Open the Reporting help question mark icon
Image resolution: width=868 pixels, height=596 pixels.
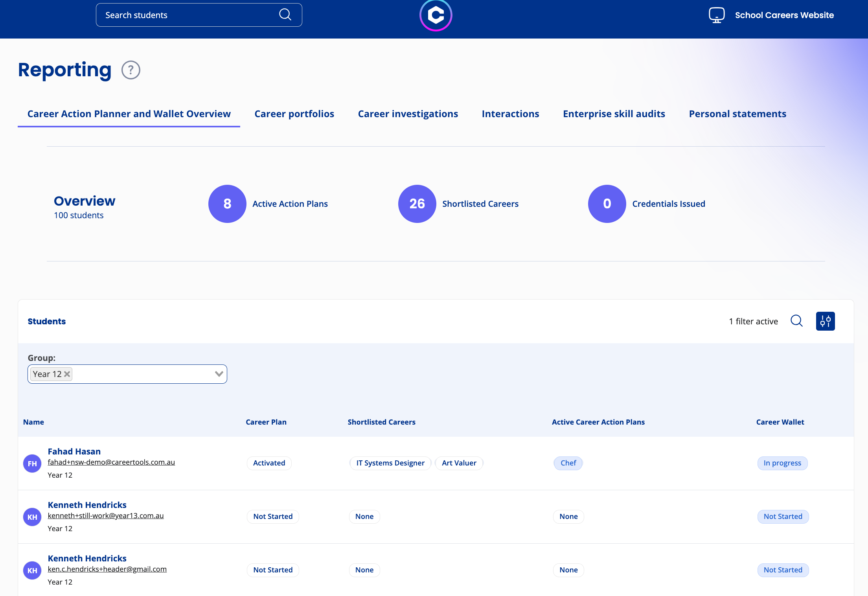coord(131,70)
